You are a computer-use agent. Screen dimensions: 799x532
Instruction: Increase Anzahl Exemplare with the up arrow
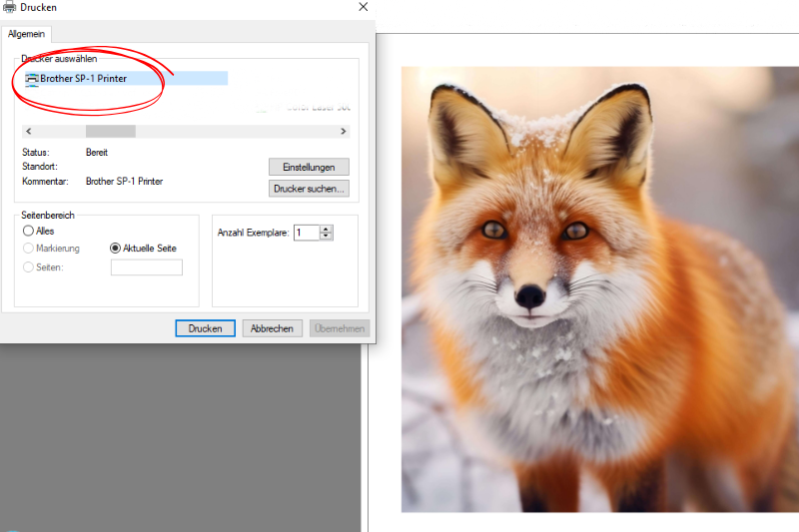[x=327, y=229]
